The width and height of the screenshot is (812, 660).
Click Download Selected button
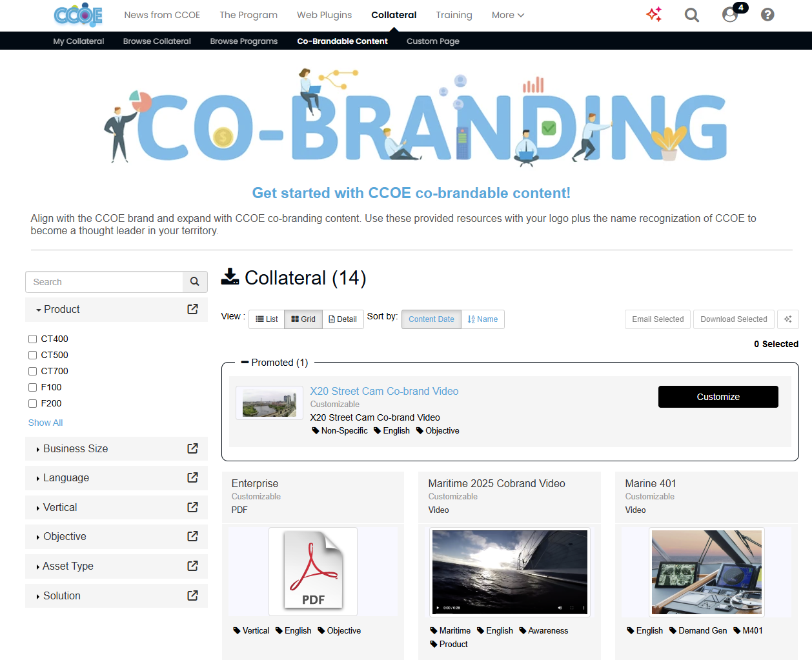734,319
